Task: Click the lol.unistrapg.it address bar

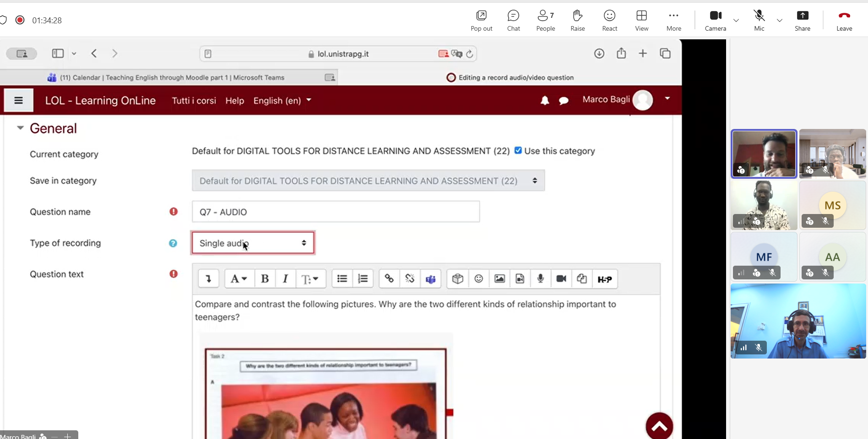Action: coord(338,54)
